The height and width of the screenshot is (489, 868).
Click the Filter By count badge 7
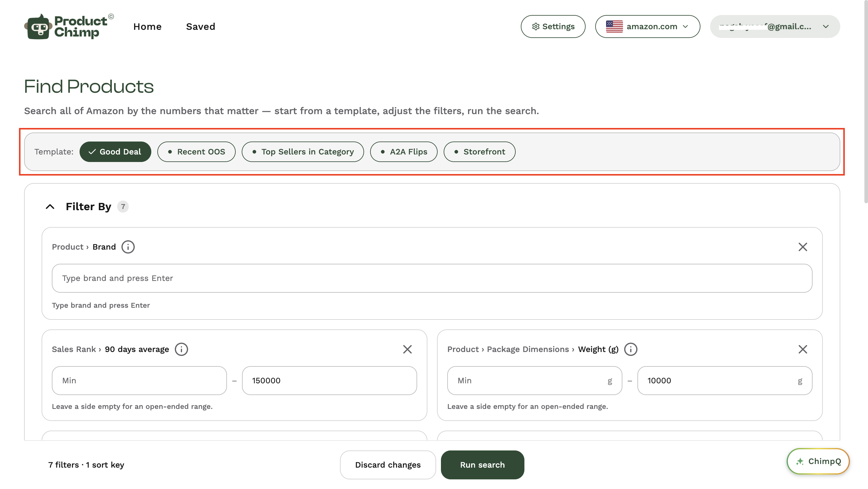pos(123,207)
